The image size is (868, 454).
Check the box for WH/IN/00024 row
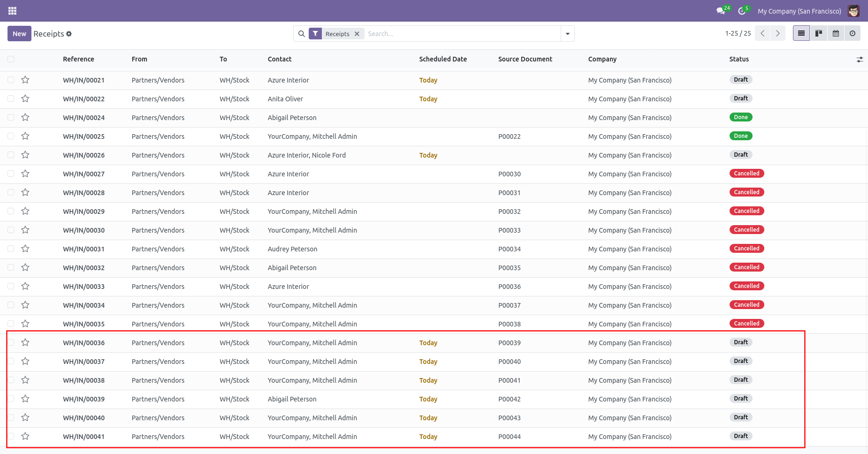click(x=11, y=117)
